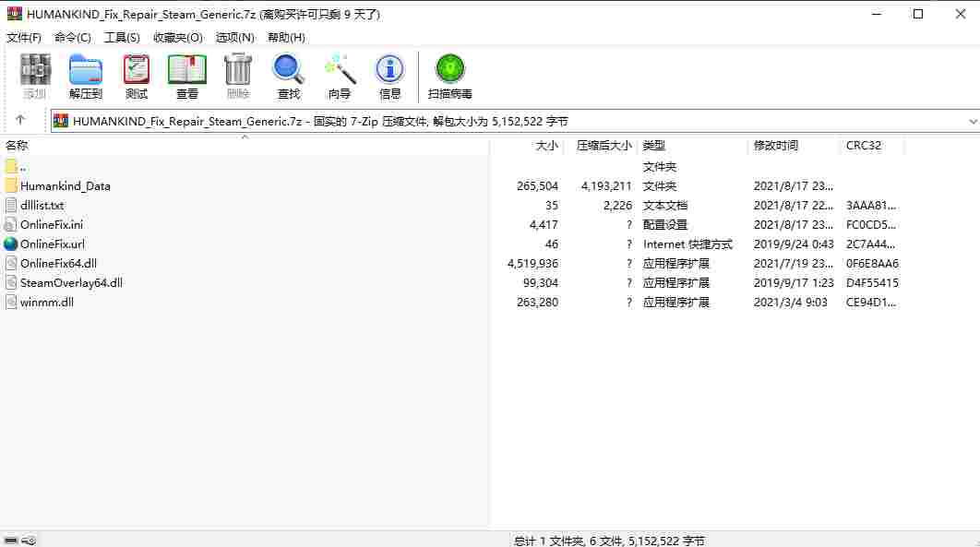The image size is (980, 547).
Task: Click size value 263,280
Action: (537, 303)
